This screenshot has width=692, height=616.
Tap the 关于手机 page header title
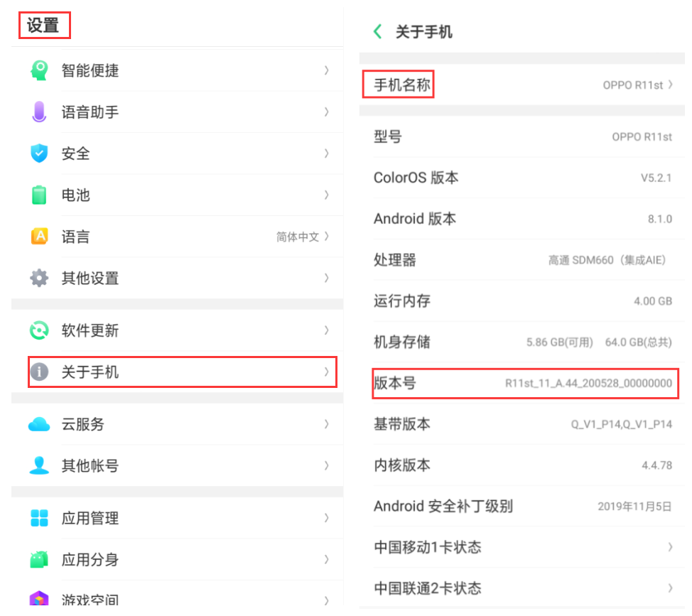423,32
